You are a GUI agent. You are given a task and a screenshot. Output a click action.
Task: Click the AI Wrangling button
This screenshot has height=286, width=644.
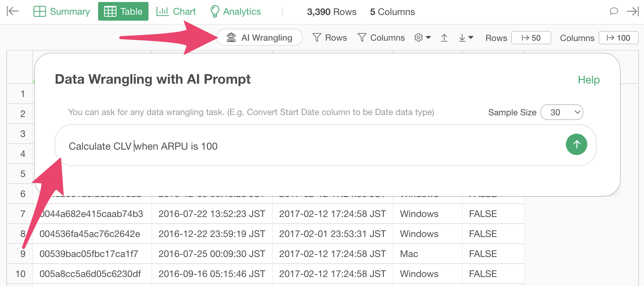[260, 38]
